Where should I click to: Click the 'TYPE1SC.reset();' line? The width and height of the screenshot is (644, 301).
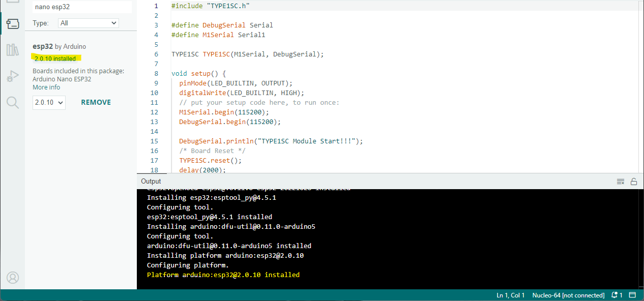click(x=211, y=160)
